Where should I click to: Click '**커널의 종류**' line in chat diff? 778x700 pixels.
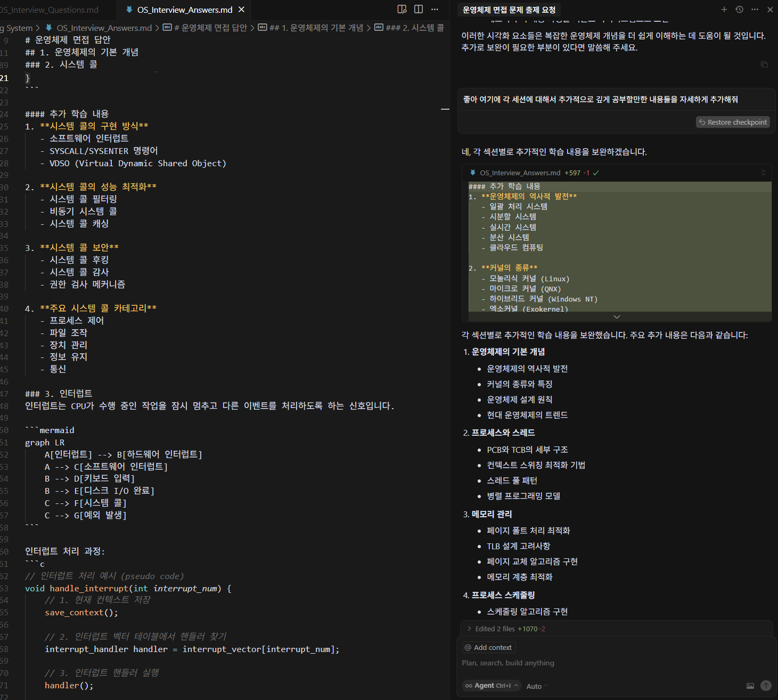pyautogui.click(x=510, y=268)
